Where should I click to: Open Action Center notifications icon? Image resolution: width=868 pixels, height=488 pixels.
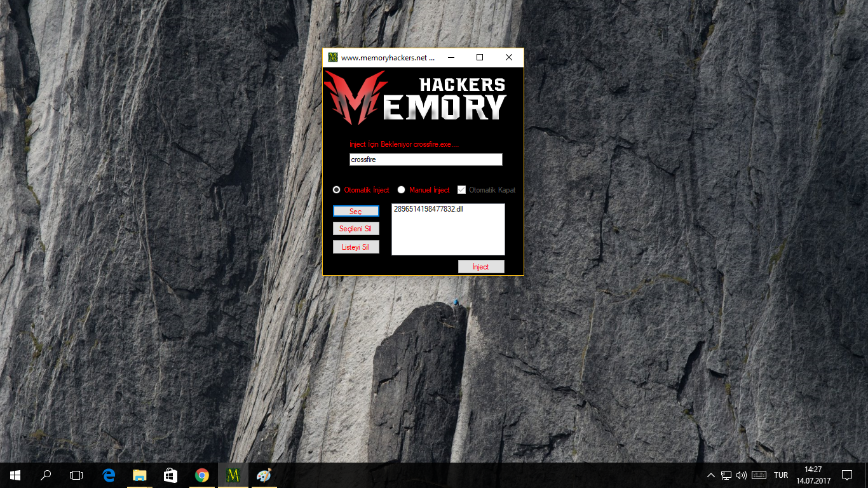point(847,475)
